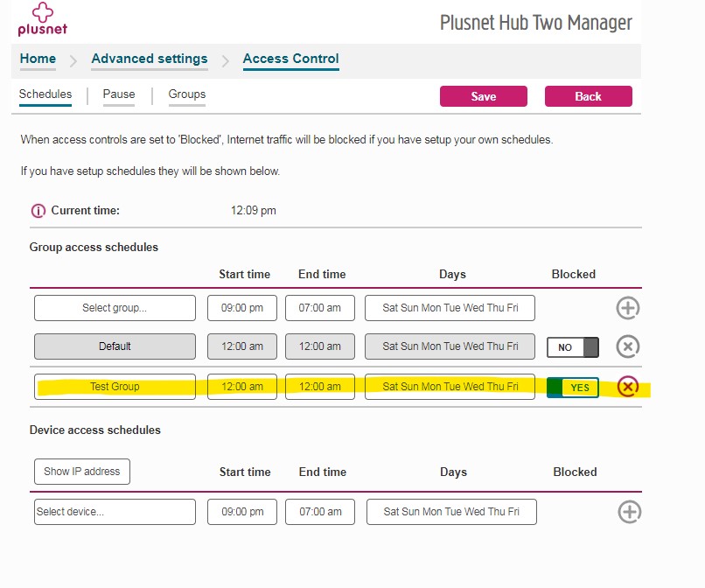Toggle Blocked switch for Default group
The image size is (705, 588).
573,347
